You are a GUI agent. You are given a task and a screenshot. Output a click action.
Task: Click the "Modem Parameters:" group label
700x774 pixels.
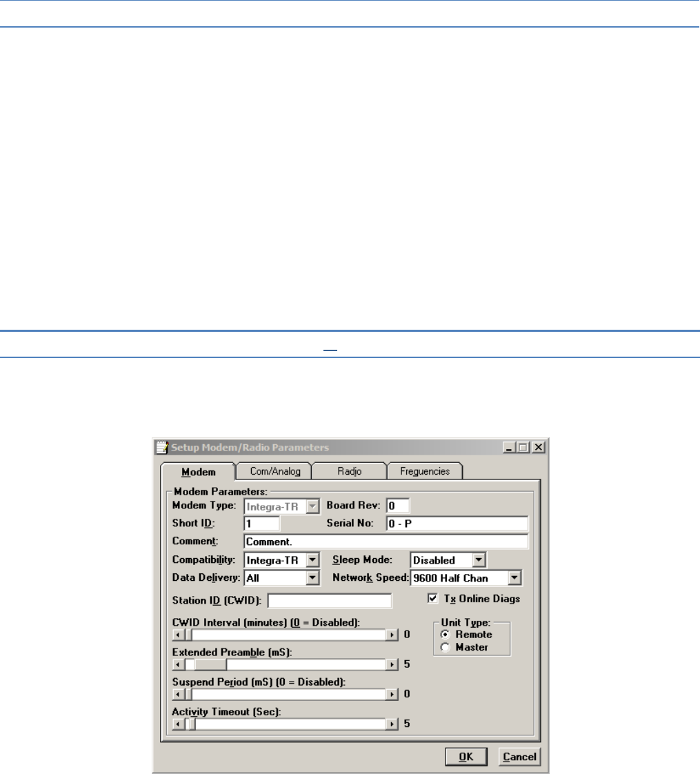point(221,492)
